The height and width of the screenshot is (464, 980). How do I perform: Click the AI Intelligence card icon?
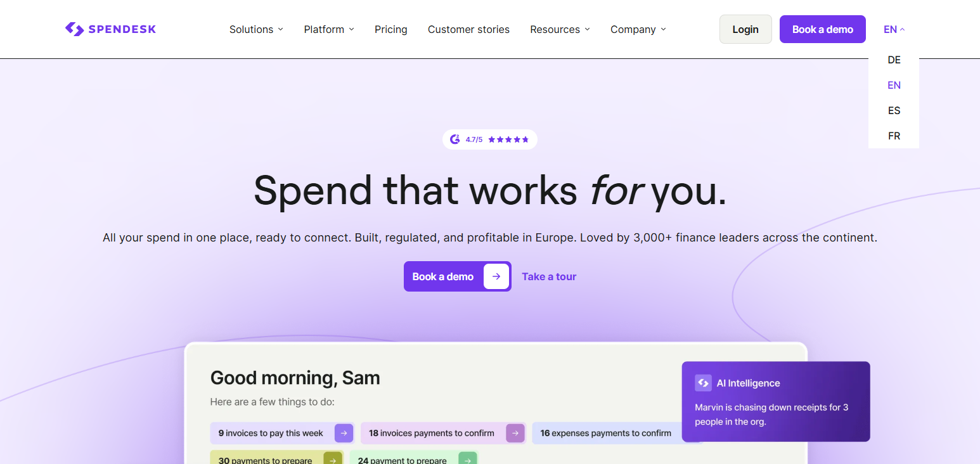703,383
